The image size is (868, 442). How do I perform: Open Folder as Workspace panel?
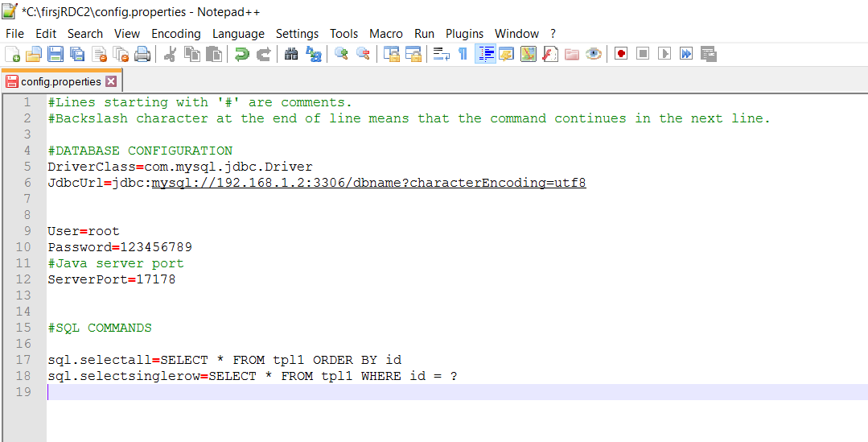pyautogui.click(x=572, y=54)
